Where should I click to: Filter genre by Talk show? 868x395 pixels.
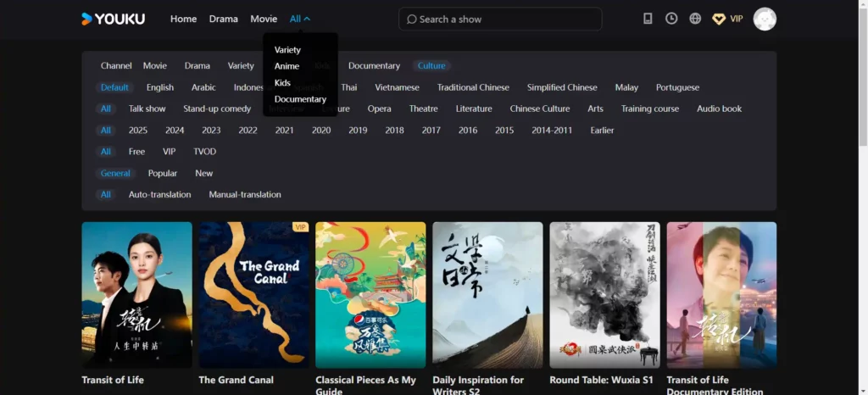(x=147, y=109)
